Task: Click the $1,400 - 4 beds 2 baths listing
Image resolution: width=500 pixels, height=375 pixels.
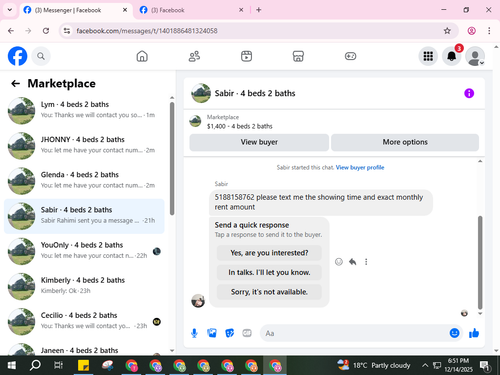Action: point(239,126)
